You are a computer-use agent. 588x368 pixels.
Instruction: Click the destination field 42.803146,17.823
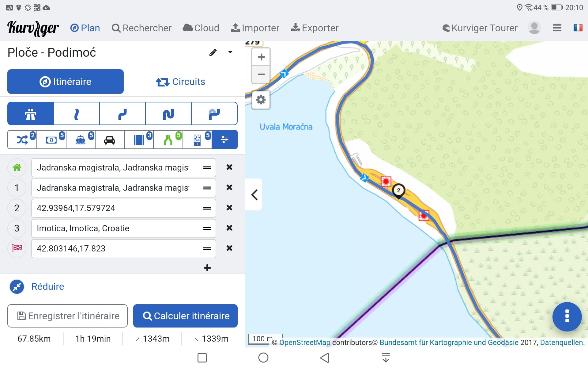(116, 248)
